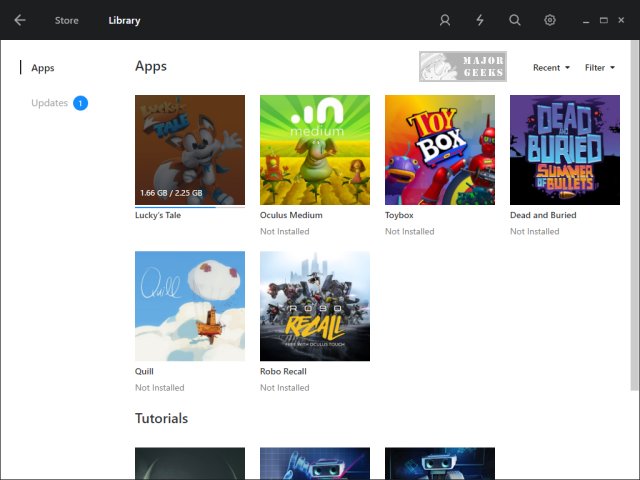The width and height of the screenshot is (640, 480).
Task: Switch to the Library tab
Action: [124, 20]
